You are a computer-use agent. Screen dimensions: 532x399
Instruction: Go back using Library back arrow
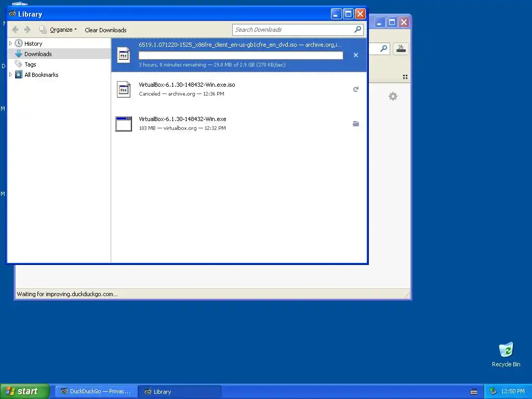coord(15,30)
